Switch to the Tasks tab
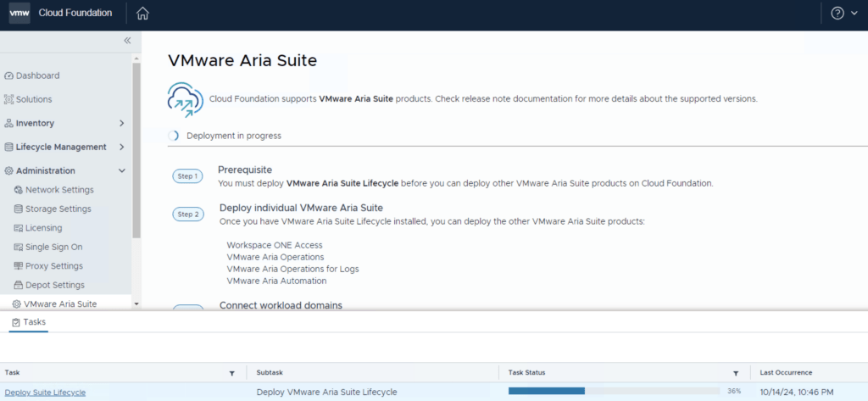This screenshot has width=868, height=401. click(x=29, y=322)
